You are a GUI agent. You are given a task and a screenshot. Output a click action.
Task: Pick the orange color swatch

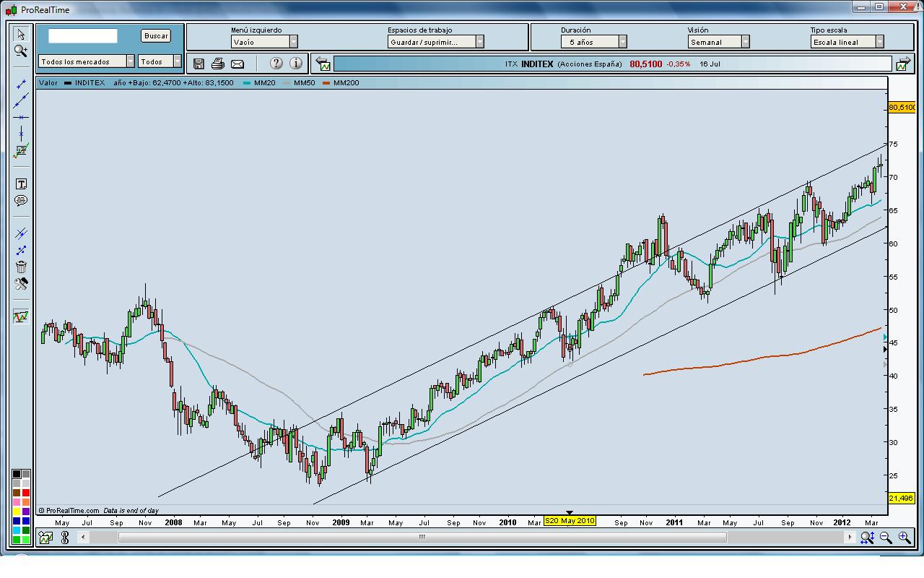26,501
